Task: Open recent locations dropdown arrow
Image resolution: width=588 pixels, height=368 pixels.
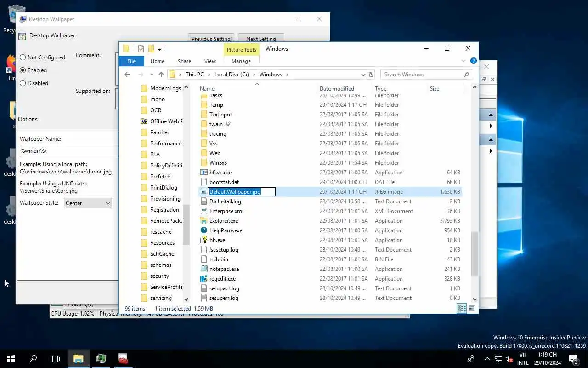Action: pyautogui.click(x=151, y=75)
